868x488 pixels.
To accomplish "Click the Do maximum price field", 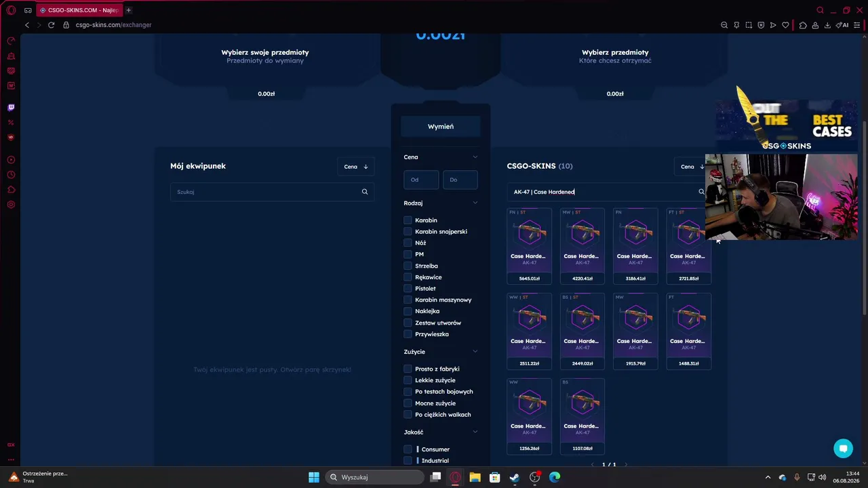I will [460, 180].
